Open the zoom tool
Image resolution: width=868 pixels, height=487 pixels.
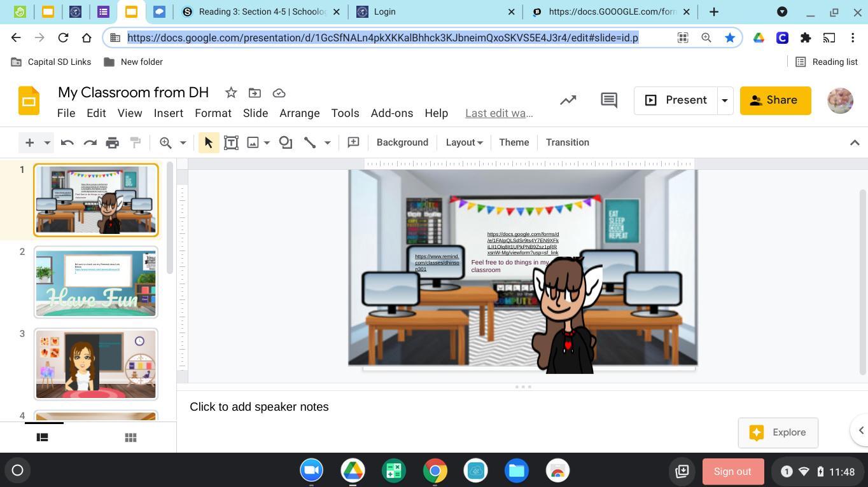(165, 142)
